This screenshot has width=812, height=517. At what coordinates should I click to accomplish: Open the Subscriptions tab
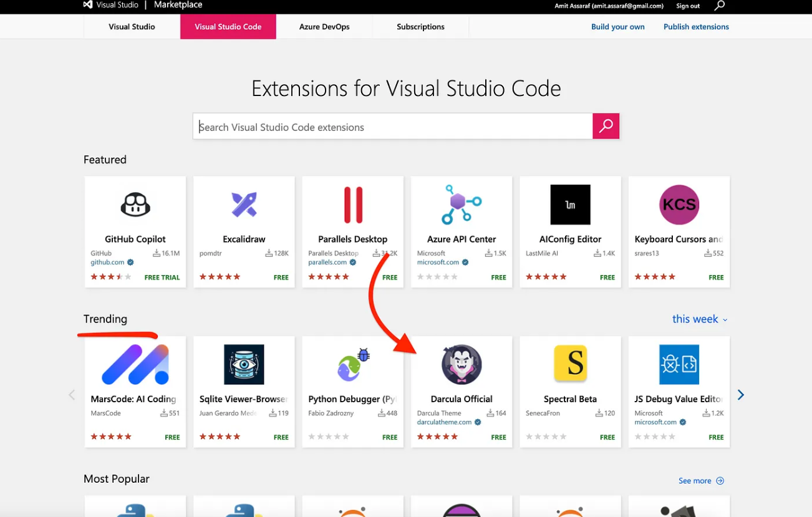[420, 27]
